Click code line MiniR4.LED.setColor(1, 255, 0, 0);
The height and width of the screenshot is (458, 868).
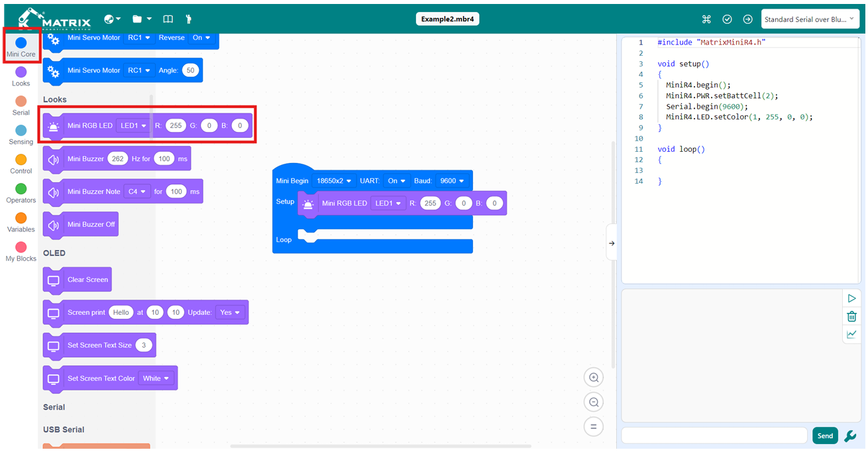click(739, 117)
